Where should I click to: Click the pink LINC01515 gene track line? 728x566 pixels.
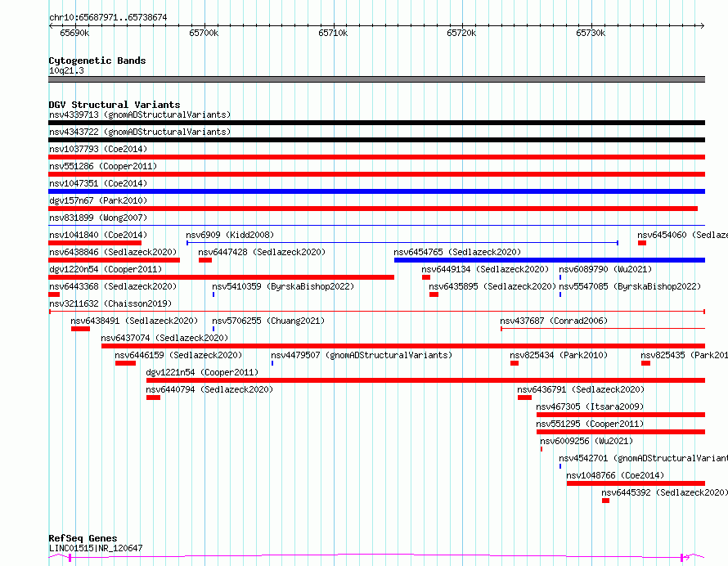(x=376, y=556)
